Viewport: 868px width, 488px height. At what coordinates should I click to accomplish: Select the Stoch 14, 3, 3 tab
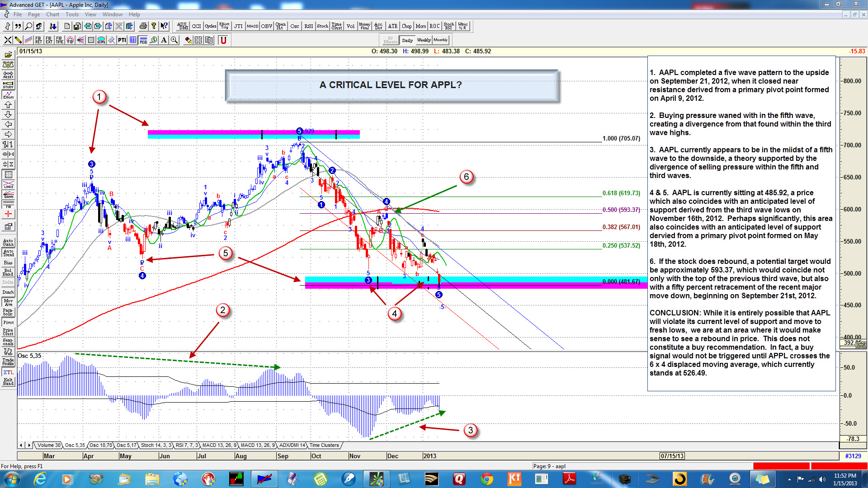coord(156,445)
